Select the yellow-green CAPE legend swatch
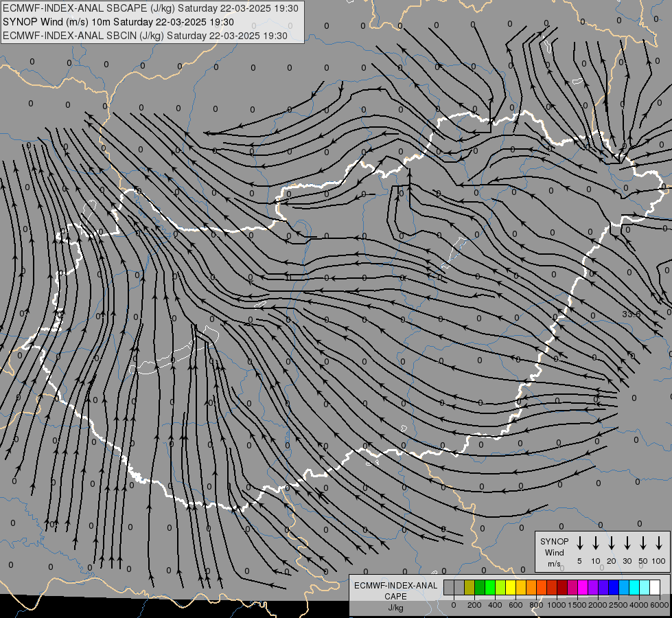 coord(500,587)
